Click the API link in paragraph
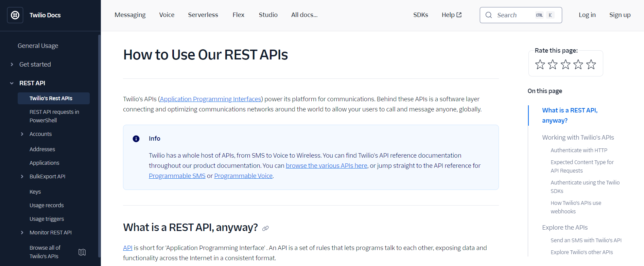Screen dimensions: 644x266 coord(127,248)
